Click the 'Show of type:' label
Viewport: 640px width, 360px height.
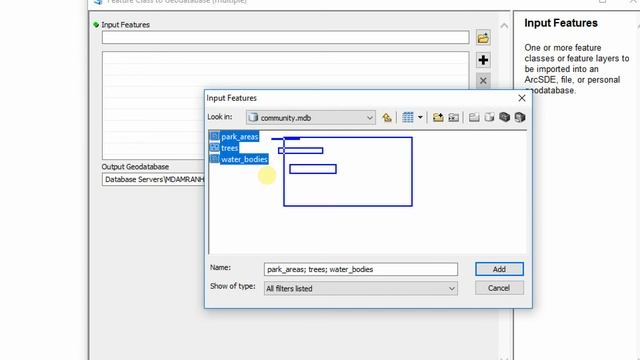tap(233, 286)
